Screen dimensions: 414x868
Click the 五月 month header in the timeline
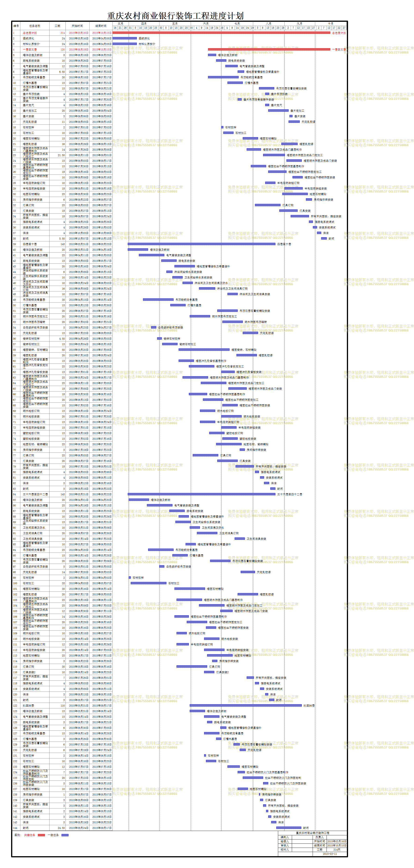pos(175,24)
